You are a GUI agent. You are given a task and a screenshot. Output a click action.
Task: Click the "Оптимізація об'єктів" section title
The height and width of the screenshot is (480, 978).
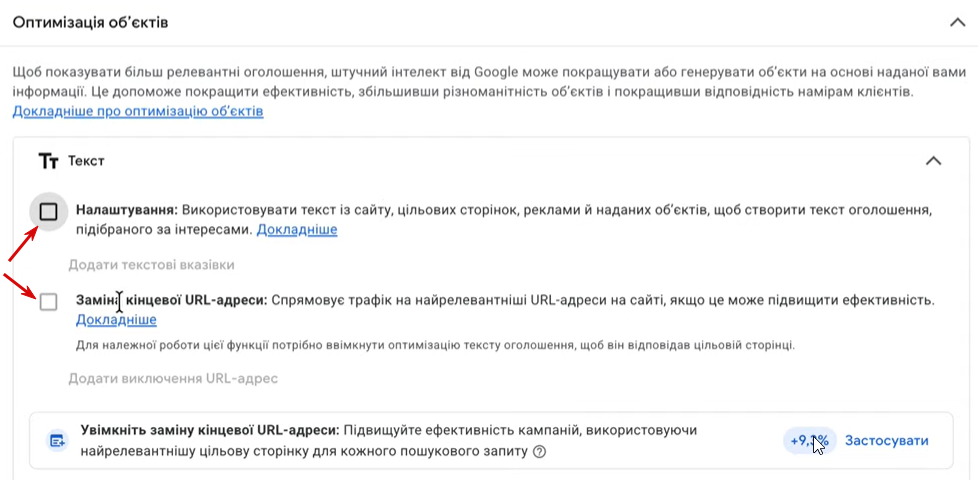90,22
